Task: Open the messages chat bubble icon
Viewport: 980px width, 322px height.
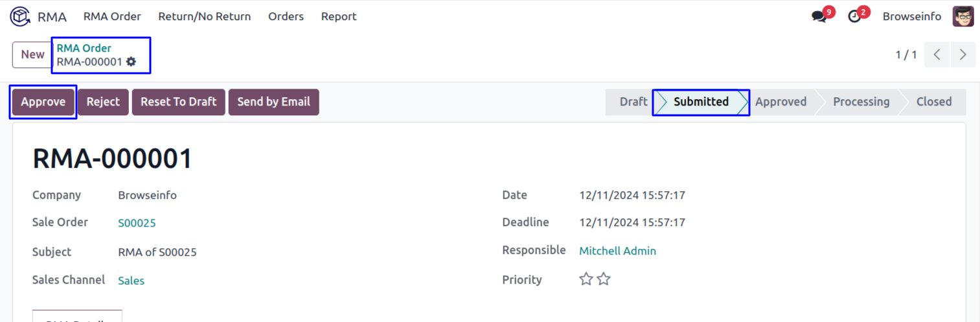Action: (819, 16)
